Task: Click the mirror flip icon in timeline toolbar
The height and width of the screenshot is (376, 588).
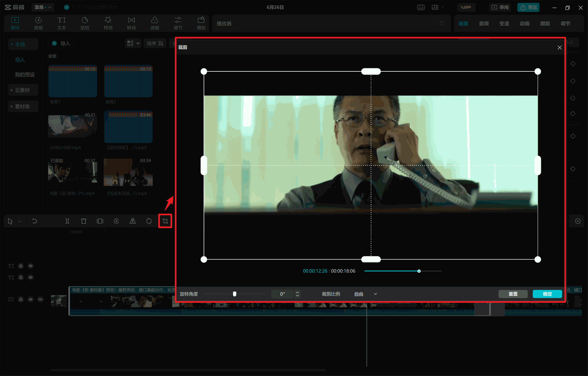Action: (133, 221)
